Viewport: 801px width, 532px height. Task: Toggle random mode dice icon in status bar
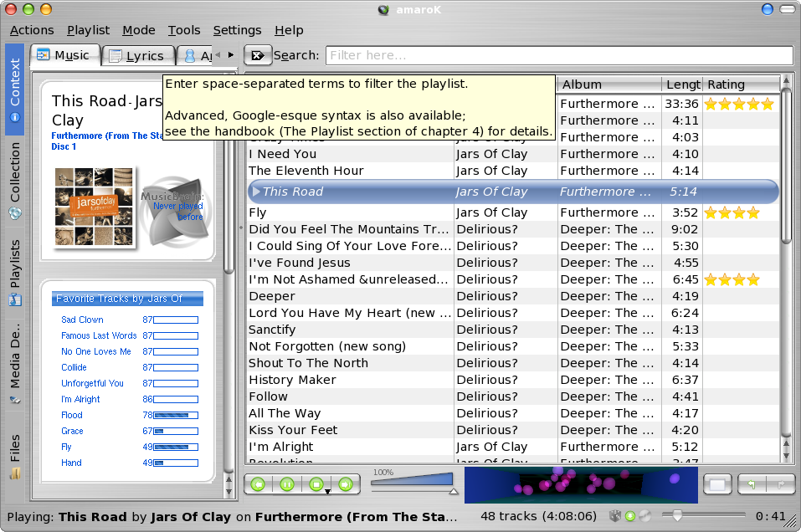pos(615,515)
